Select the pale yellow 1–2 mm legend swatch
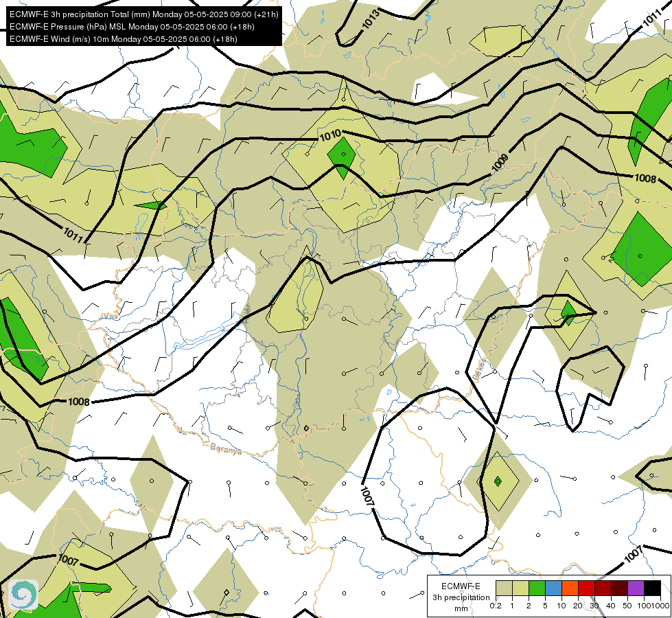 (520, 588)
